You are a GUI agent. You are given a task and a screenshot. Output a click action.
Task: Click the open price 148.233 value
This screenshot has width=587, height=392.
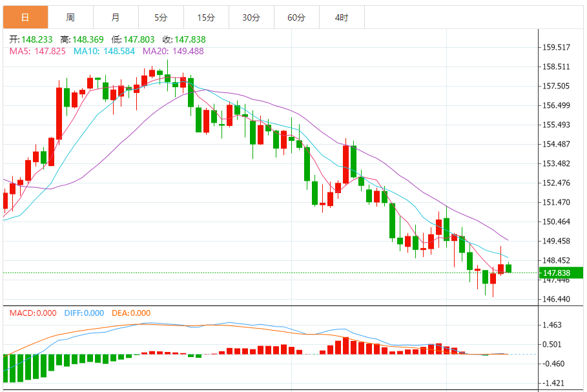coord(37,39)
